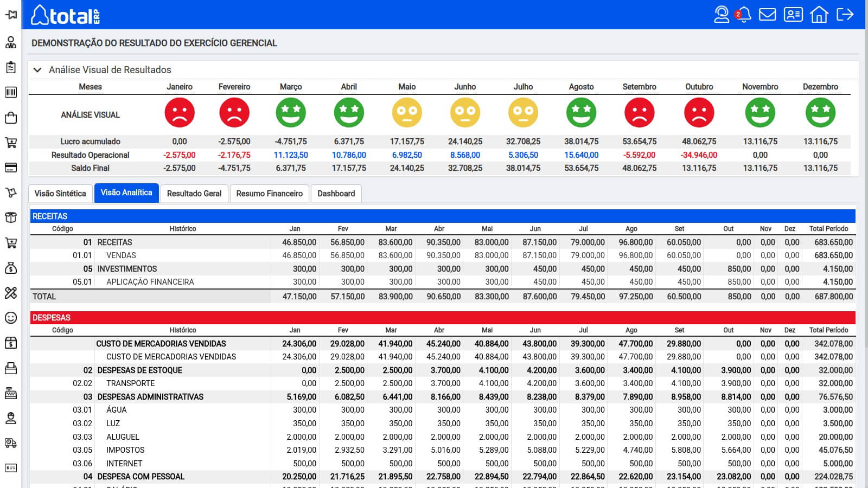868x488 pixels.
Task: Click the Março green smiley face
Action: [x=291, y=113]
